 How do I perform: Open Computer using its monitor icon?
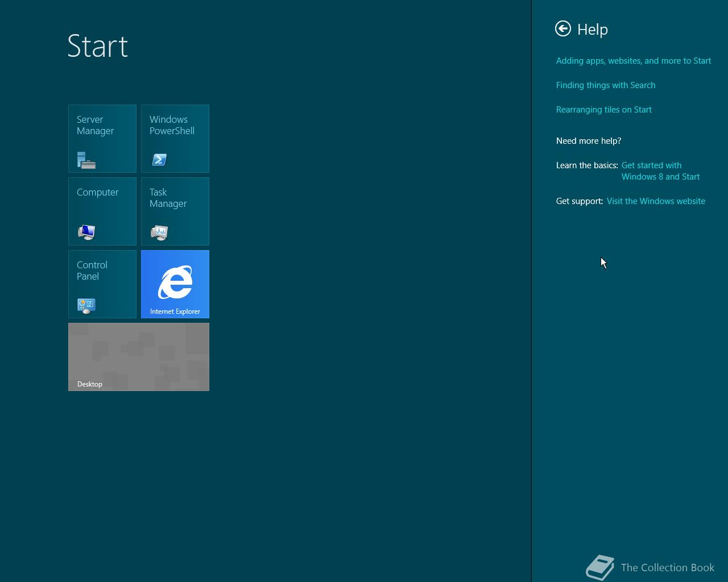(x=86, y=232)
